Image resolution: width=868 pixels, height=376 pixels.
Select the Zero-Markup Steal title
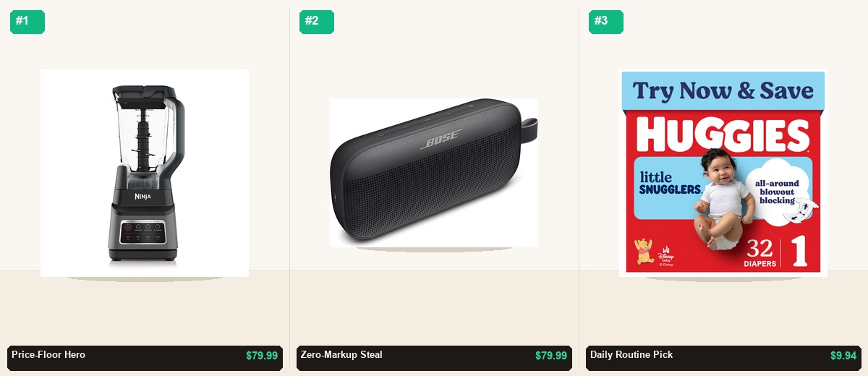coord(341,355)
